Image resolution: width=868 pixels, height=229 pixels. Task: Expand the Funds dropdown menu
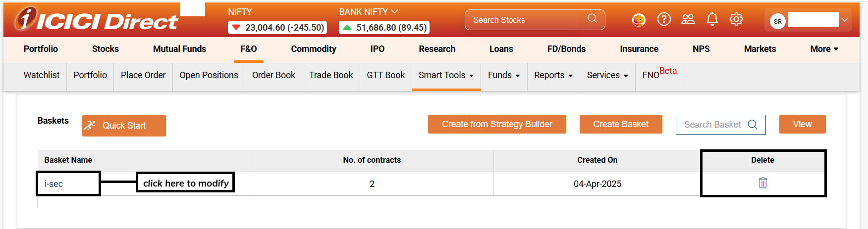pyautogui.click(x=504, y=75)
